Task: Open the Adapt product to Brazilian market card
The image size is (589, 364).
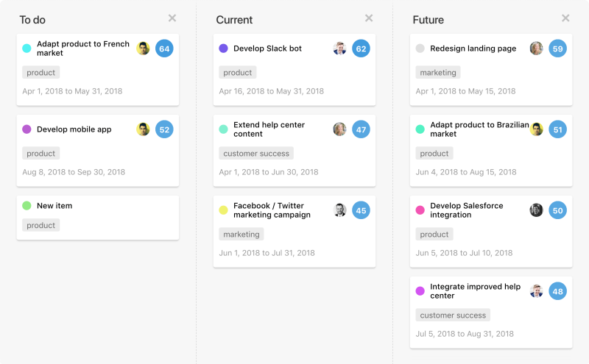Action: tap(479, 129)
